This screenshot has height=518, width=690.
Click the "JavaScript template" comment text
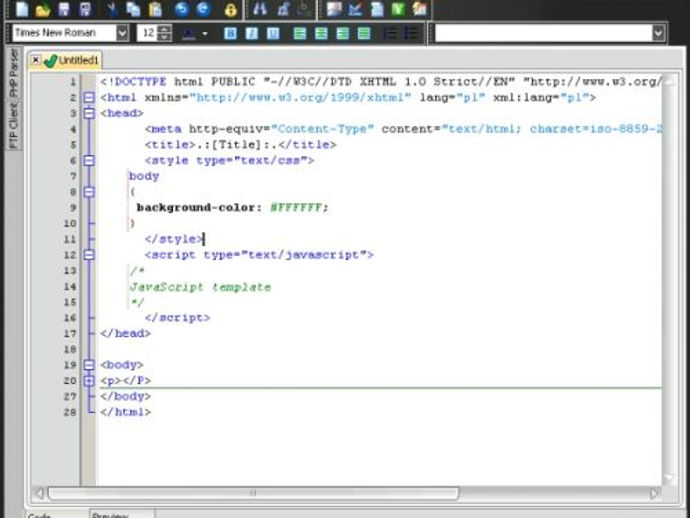coord(200,287)
